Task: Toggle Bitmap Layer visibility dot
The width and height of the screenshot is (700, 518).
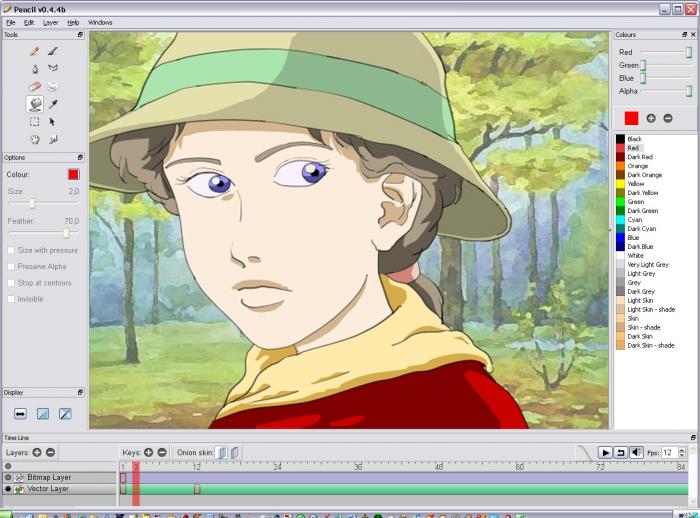Action: click(x=8, y=477)
